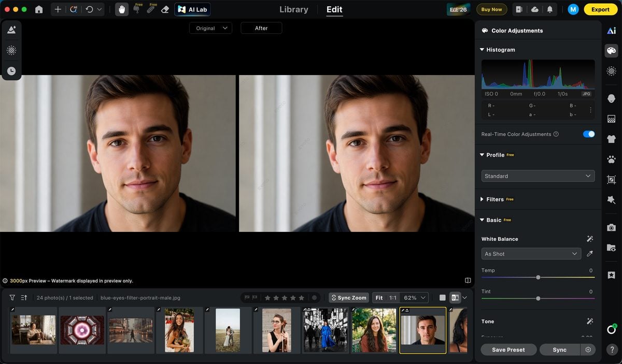Select the violin woman thumbnail

pos(276,330)
